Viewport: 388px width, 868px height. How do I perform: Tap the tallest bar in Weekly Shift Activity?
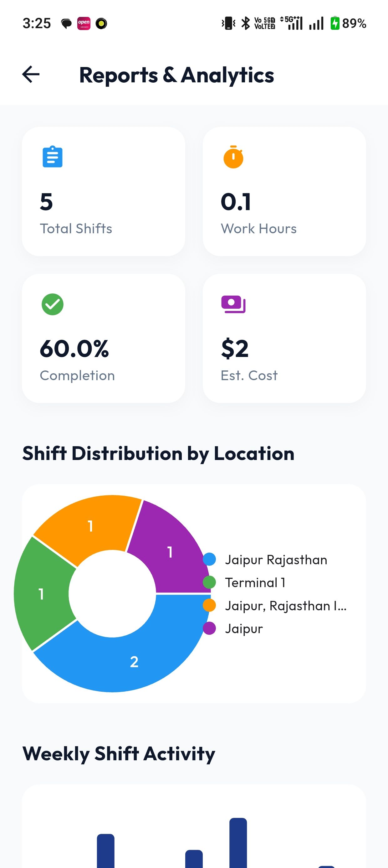tap(238, 842)
